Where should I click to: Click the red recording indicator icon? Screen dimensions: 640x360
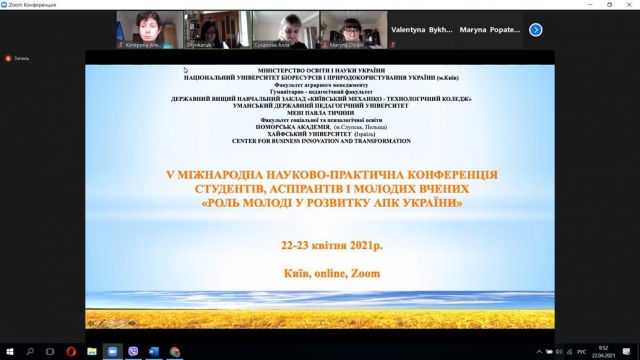pos(8,58)
